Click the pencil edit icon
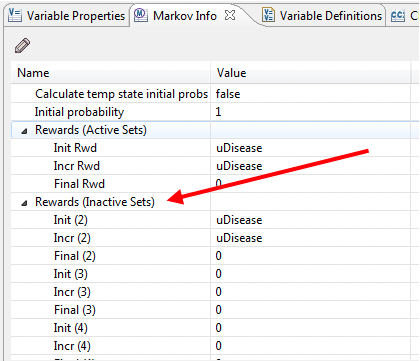Viewport: 420px width, 361px height. coord(22,46)
